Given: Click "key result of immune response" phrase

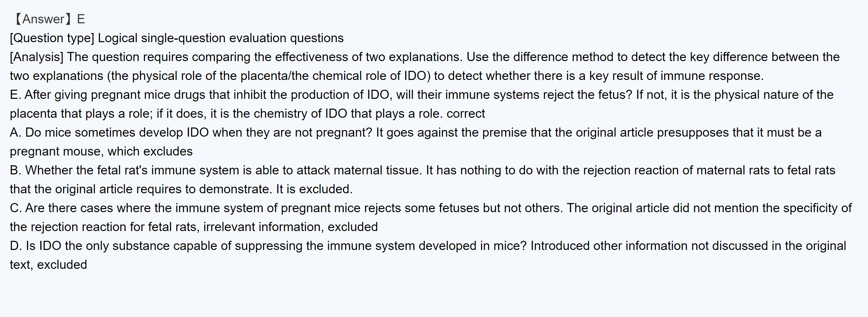Looking at the screenshot, I should (675, 76).
